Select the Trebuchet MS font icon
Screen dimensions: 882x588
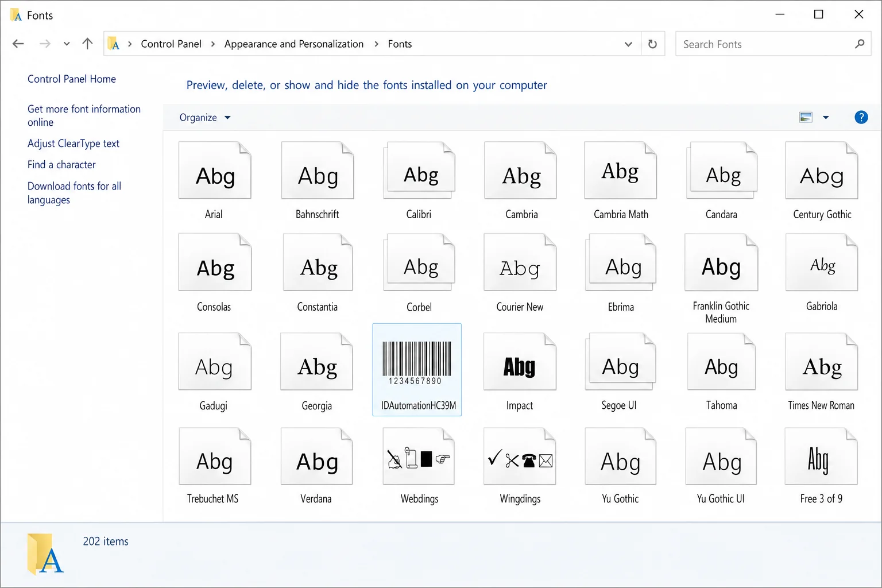coord(215,457)
